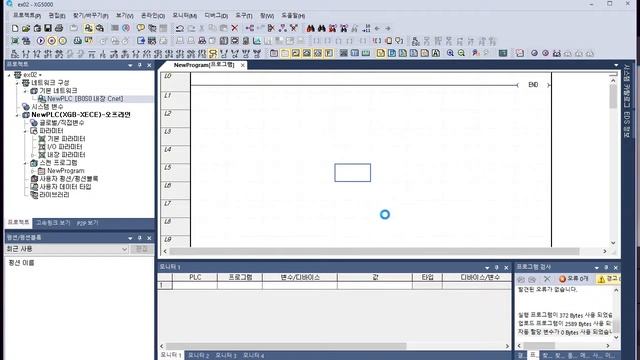This screenshot has height=360, width=640.
Task: Click the New Project toolbar icon
Action: click(x=15, y=28)
